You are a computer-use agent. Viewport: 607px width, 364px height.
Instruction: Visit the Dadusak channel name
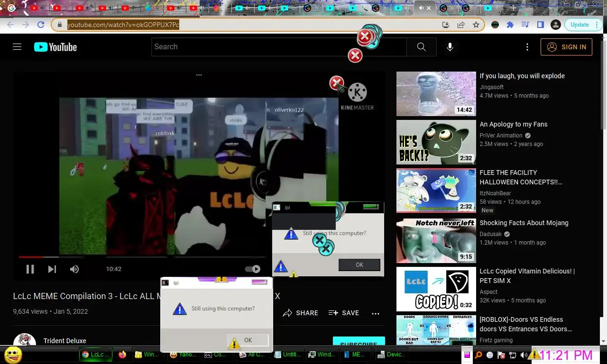click(491, 234)
